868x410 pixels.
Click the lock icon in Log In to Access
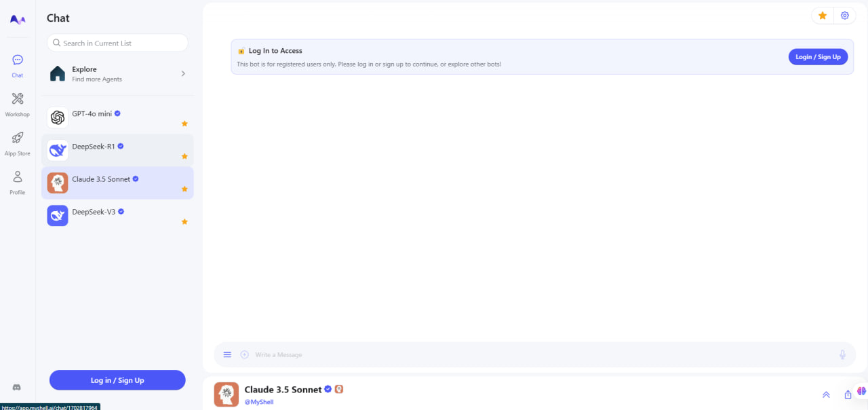241,51
